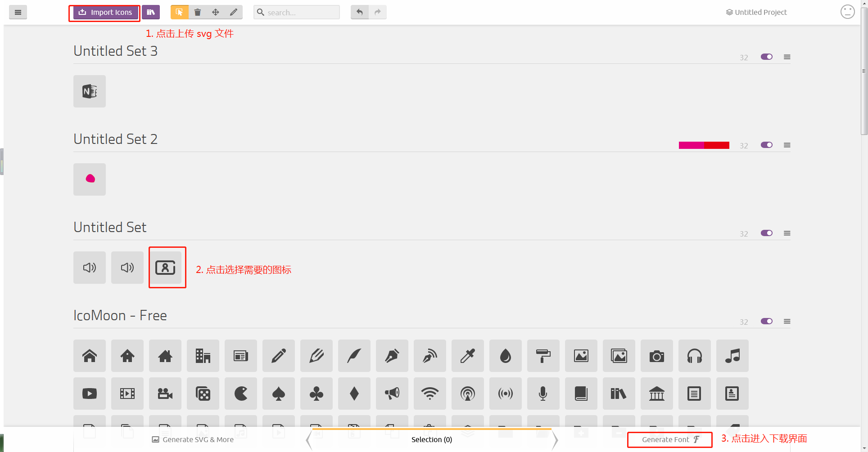Select the music note icon
Image resolution: width=868 pixels, height=452 pixels.
click(x=732, y=356)
